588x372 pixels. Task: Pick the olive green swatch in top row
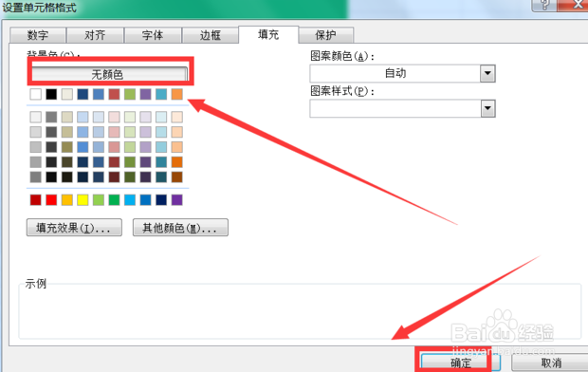point(130,94)
